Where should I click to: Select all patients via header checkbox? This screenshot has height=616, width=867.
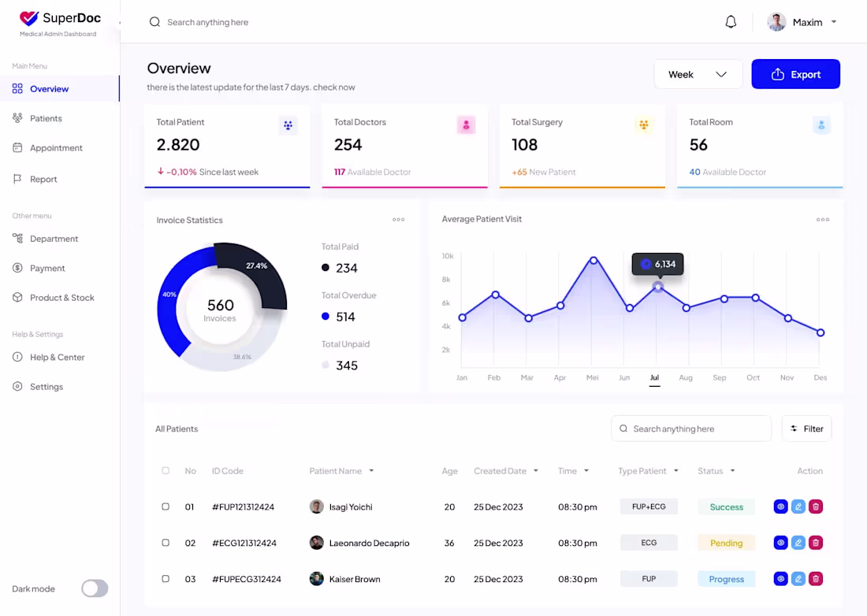tap(166, 470)
